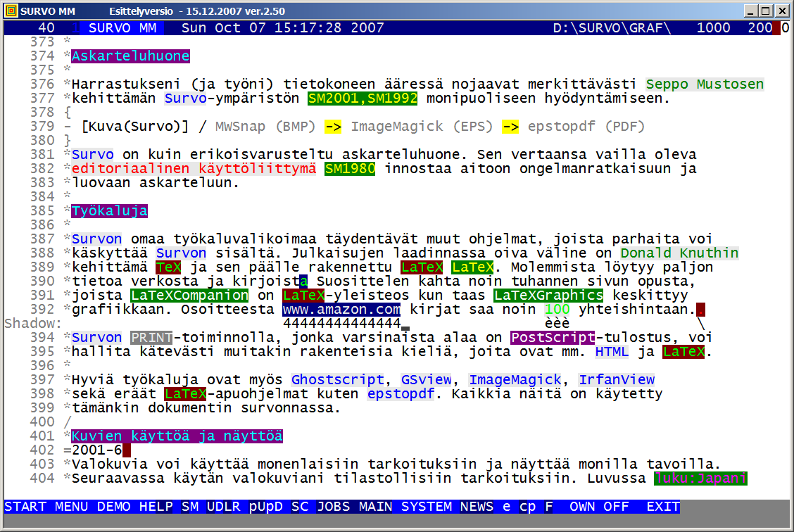Click the TeX tag on line 389
This screenshot has height=532, width=794.
coord(169,267)
